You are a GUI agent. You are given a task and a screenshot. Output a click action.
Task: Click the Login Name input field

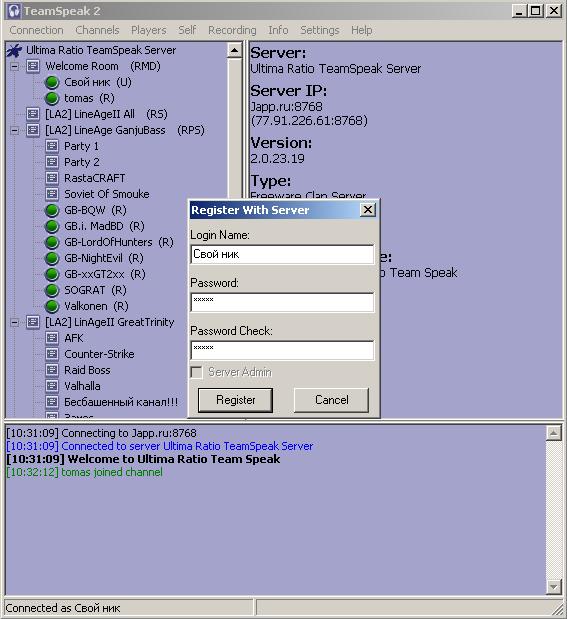[282, 255]
